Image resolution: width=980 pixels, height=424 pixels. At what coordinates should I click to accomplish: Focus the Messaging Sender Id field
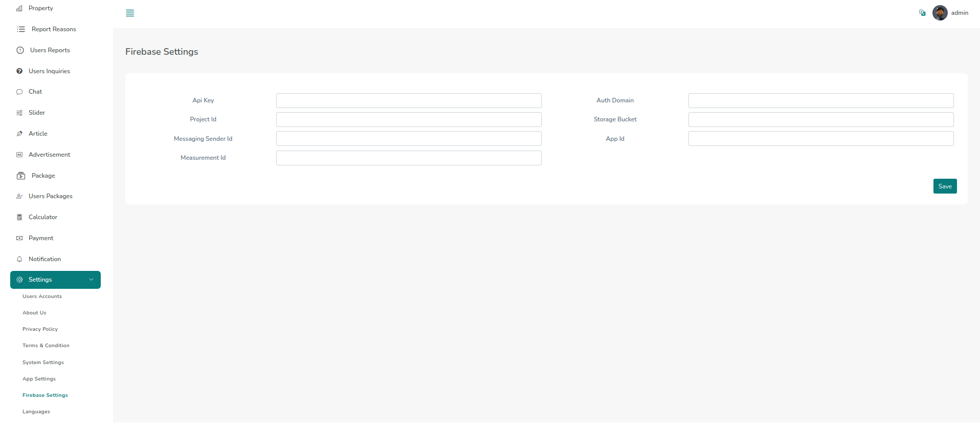coord(409,139)
